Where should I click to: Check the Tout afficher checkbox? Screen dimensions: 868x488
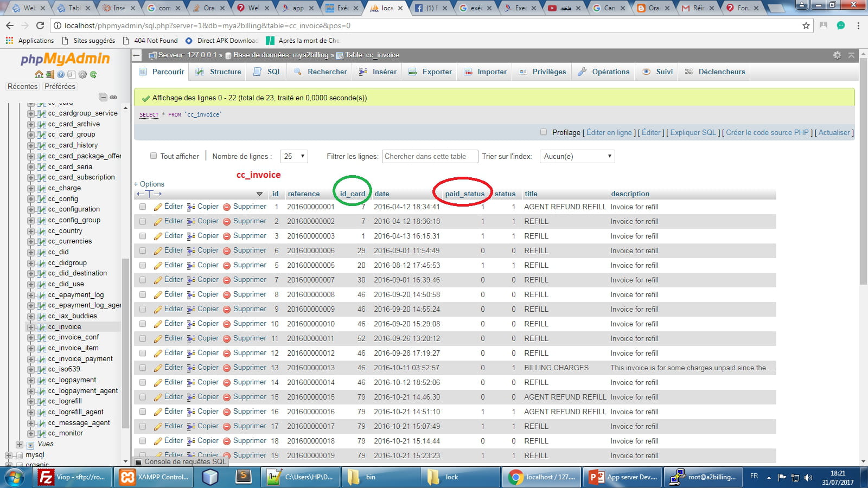(x=154, y=156)
